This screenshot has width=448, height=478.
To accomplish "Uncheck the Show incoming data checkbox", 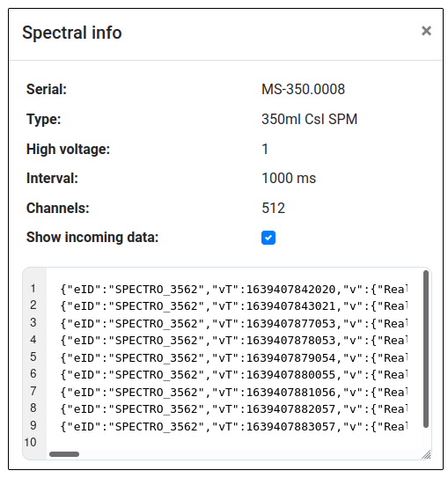I will tap(268, 238).
